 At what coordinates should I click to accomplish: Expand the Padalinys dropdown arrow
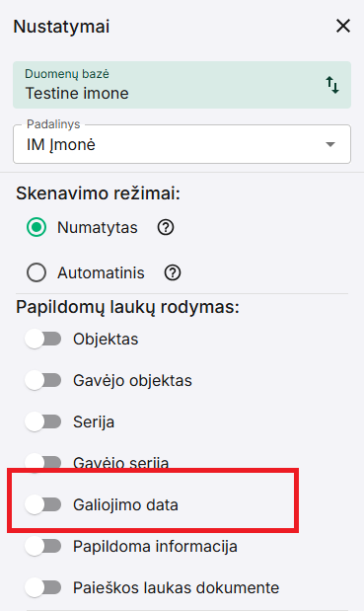pos(330,144)
